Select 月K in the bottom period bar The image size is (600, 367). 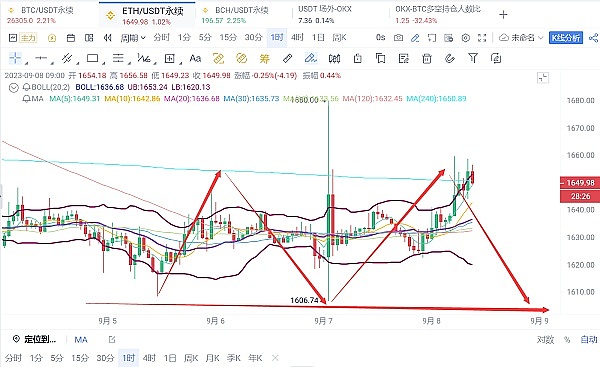tap(212, 358)
